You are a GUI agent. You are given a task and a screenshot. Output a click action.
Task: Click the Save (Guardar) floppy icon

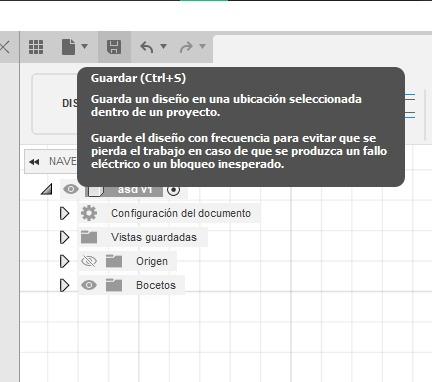tap(114, 47)
